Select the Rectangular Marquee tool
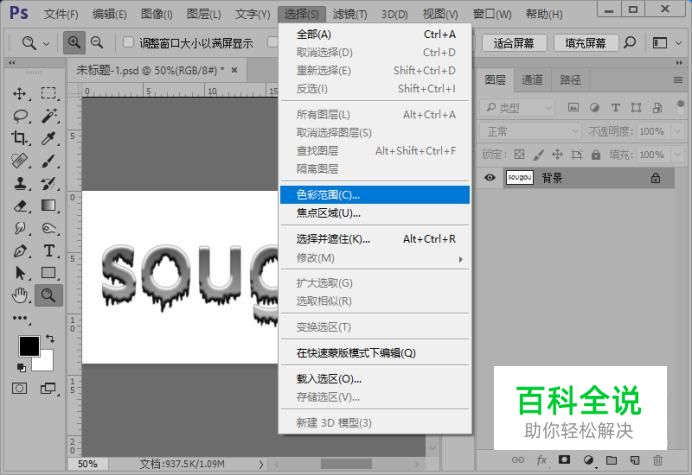This screenshot has width=692, height=475. [49, 93]
